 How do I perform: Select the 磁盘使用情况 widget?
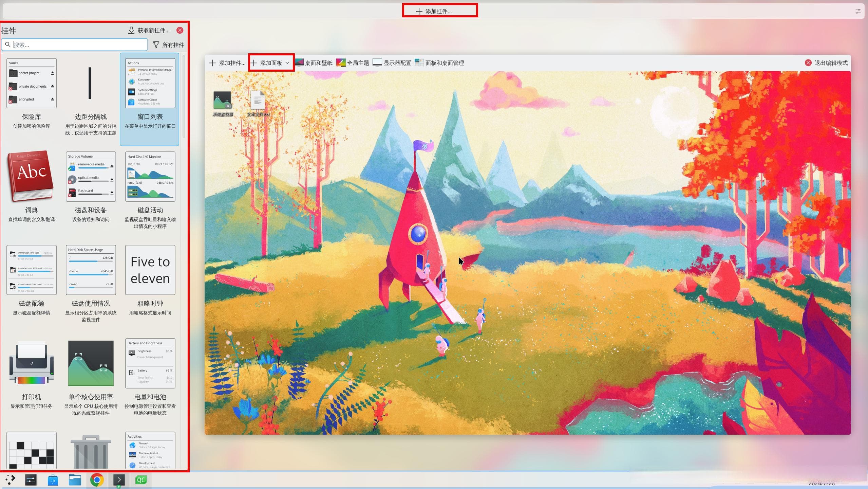91,285
